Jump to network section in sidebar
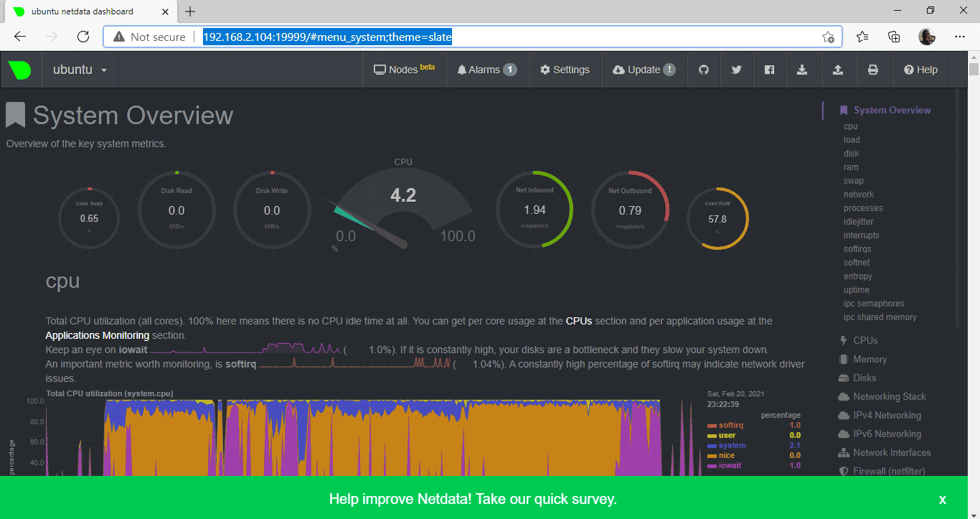The height and width of the screenshot is (519, 980). (859, 195)
